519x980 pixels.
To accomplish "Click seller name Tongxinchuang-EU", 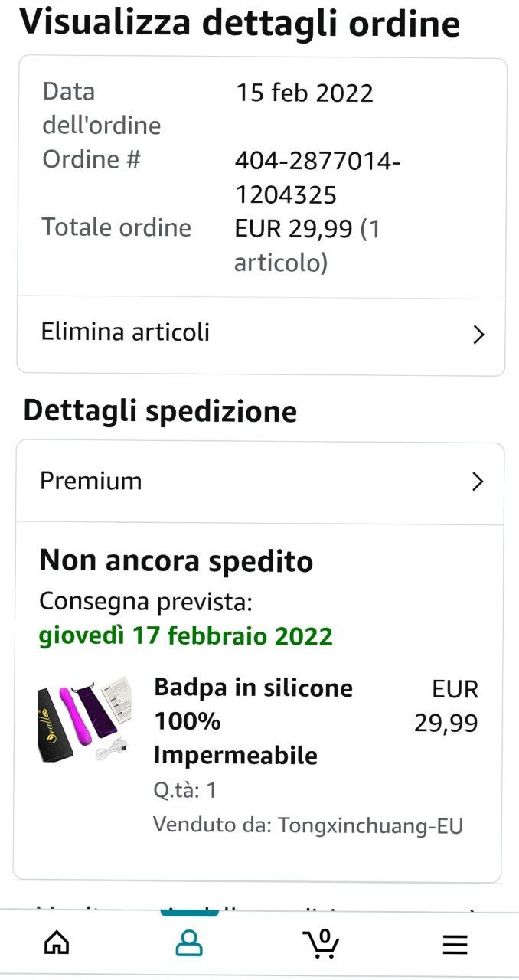I will (x=370, y=825).
